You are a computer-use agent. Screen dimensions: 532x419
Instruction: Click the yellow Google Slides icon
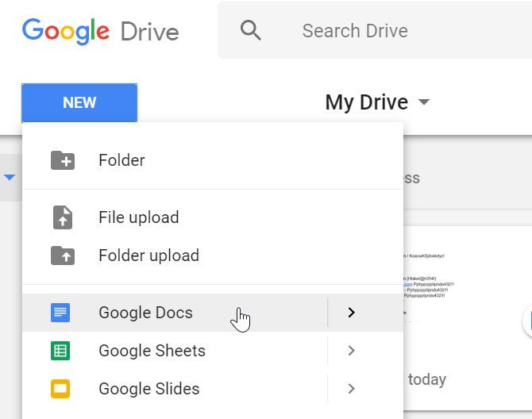pos(60,389)
